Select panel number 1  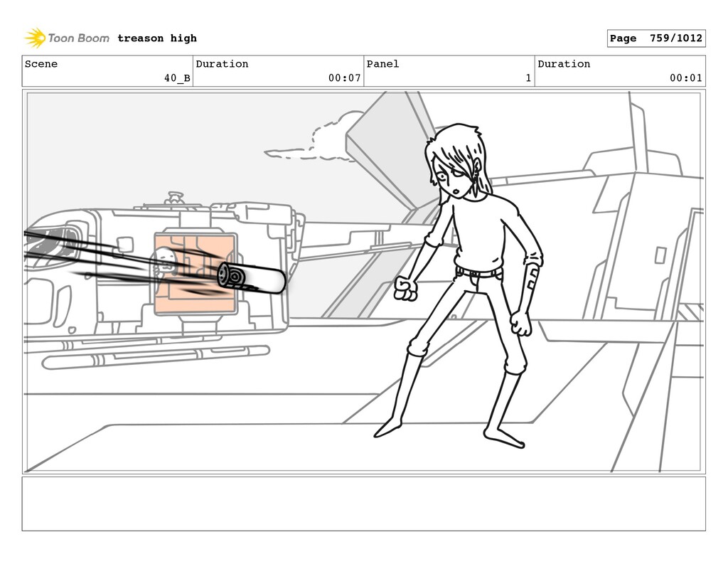click(528, 78)
